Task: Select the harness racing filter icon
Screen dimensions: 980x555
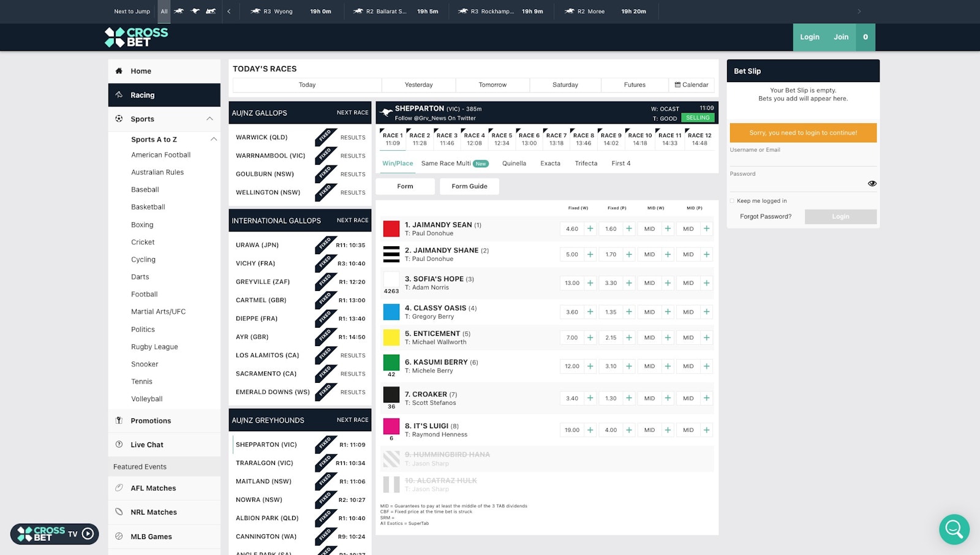Action: pyautogui.click(x=211, y=11)
